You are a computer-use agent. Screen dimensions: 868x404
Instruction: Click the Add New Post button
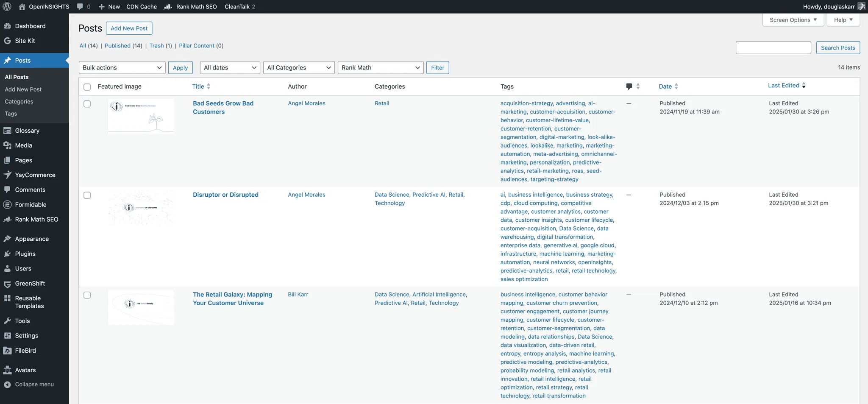(x=129, y=28)
